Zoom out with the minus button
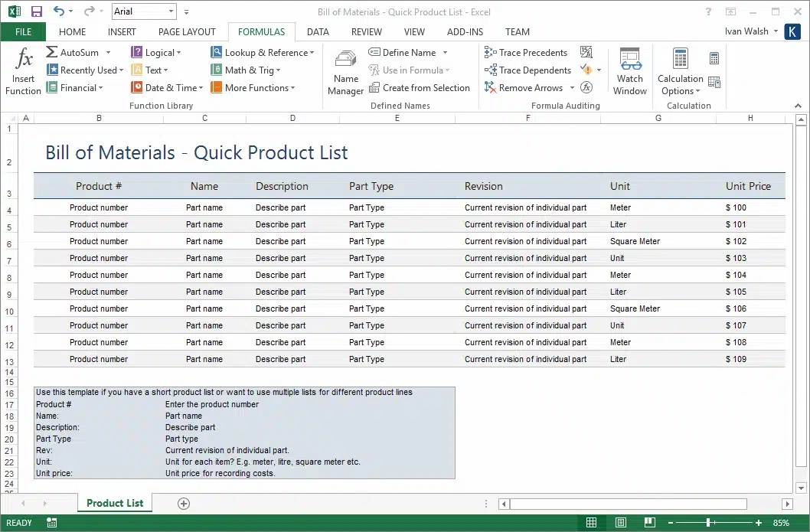This screenshot has height=532, width=810. [x=671, y=523]
